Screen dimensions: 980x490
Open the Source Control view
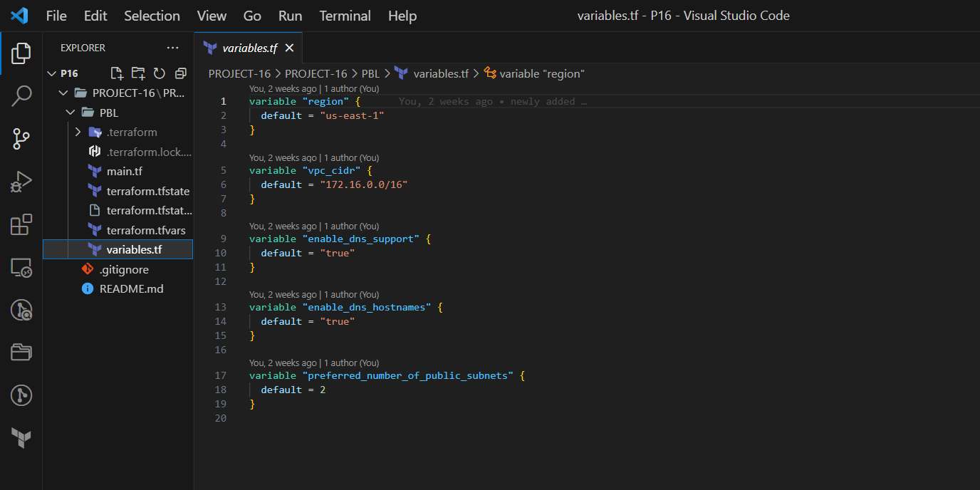click(21, 139)
